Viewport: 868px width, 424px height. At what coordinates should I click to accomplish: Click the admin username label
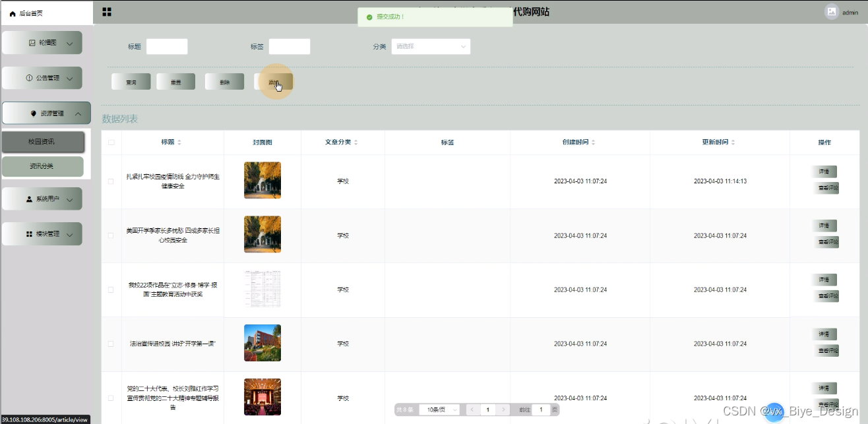(850, 13)
